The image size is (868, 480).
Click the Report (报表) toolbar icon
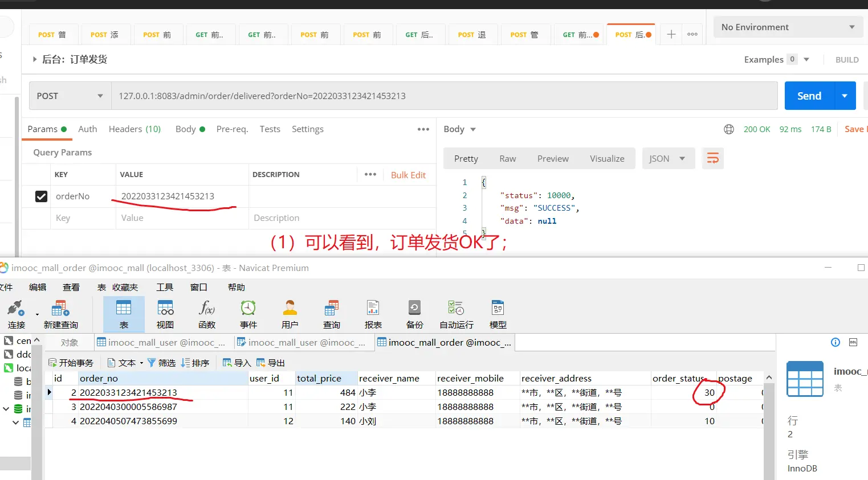tap(373, 314)
